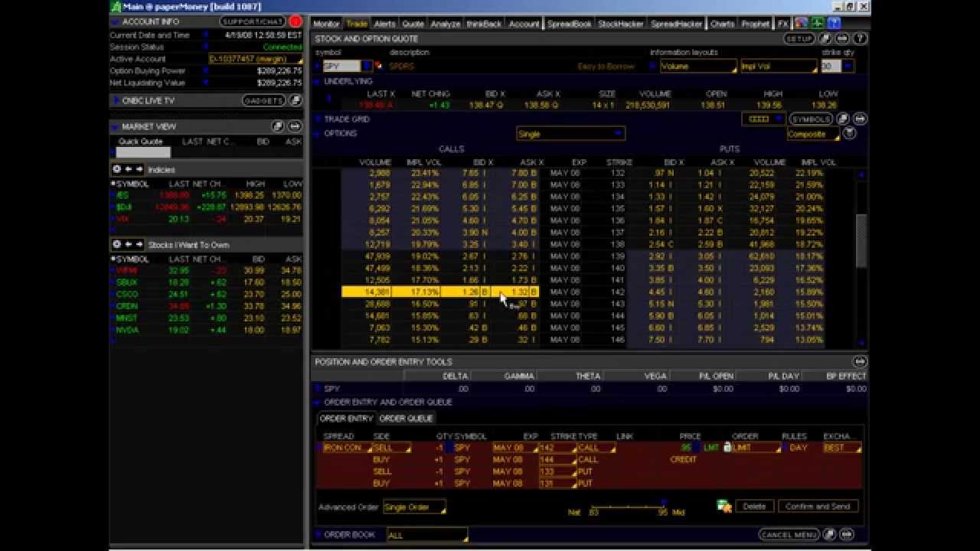This screenshot has width=980, height=551.
Task: Open the Charts tab
Action: click(x=722, y=24)
